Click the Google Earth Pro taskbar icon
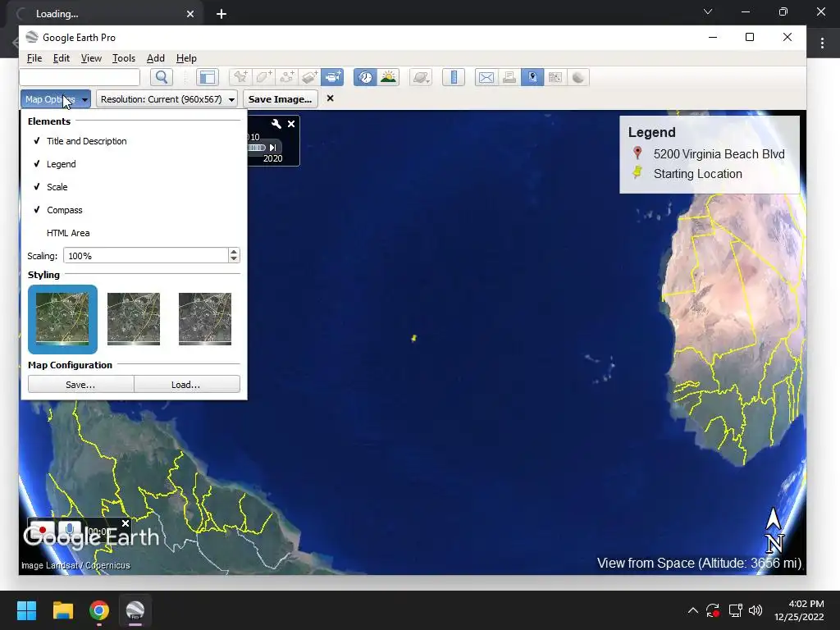Viewport: 840px width, 630px height. [x=135, y=610]
